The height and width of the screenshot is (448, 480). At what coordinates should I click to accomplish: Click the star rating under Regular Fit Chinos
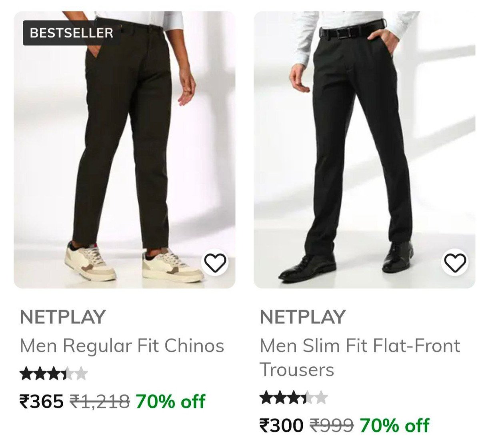(x=54, y=374)
